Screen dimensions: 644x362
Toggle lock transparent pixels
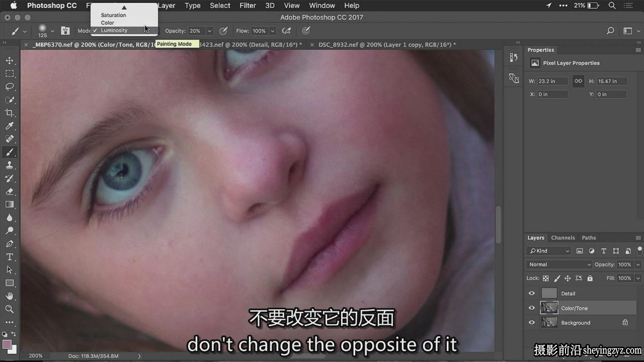tap(546, 278)
